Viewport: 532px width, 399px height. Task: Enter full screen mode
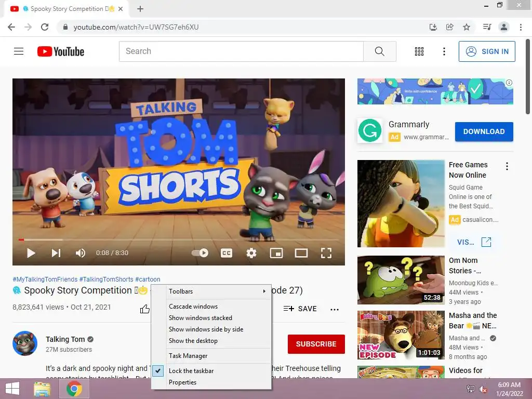coord(326,253)
